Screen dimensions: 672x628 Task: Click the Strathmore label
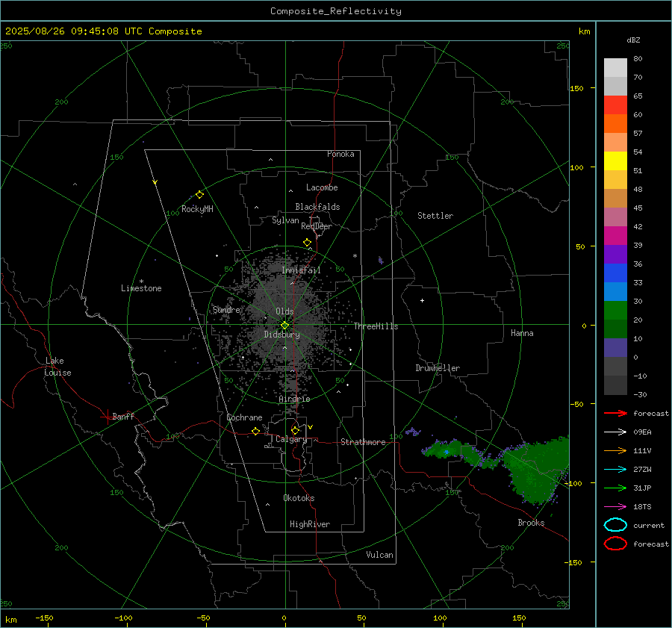point(363,442)
